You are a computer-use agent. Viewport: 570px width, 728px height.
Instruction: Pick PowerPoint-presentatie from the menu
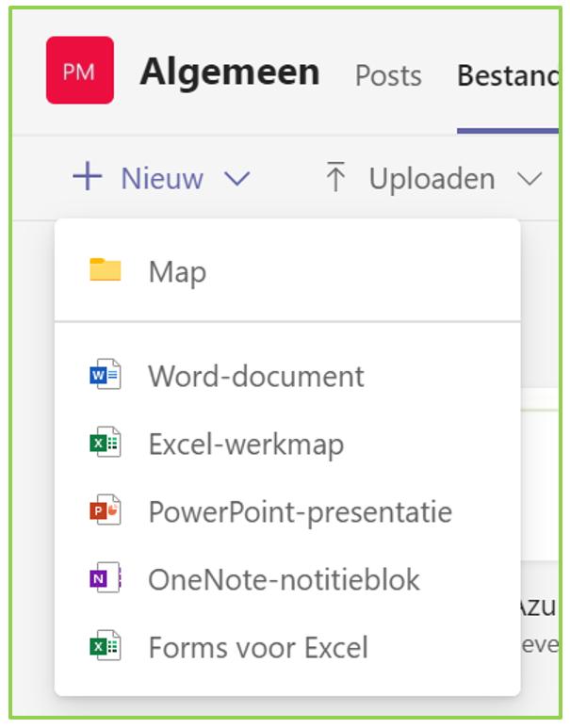click(x=287, y=511)
